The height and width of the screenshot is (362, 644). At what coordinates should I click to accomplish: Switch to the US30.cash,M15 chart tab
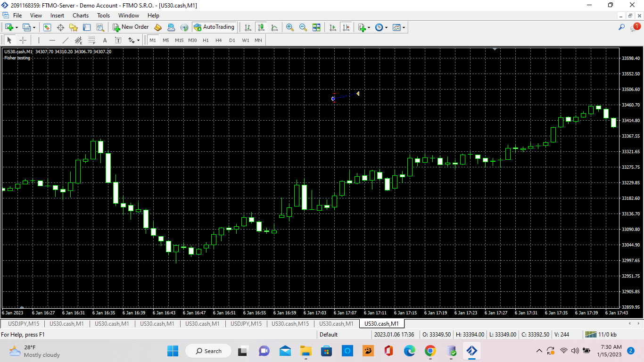coord(290,324)
